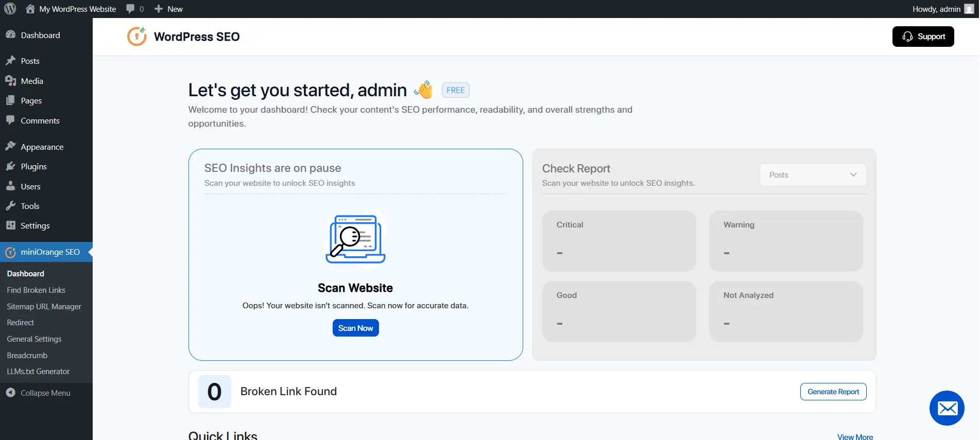Click the FREE plan badge
This screenshot has height=440, width=980.
pyautogui.click(x=456, y=90)
